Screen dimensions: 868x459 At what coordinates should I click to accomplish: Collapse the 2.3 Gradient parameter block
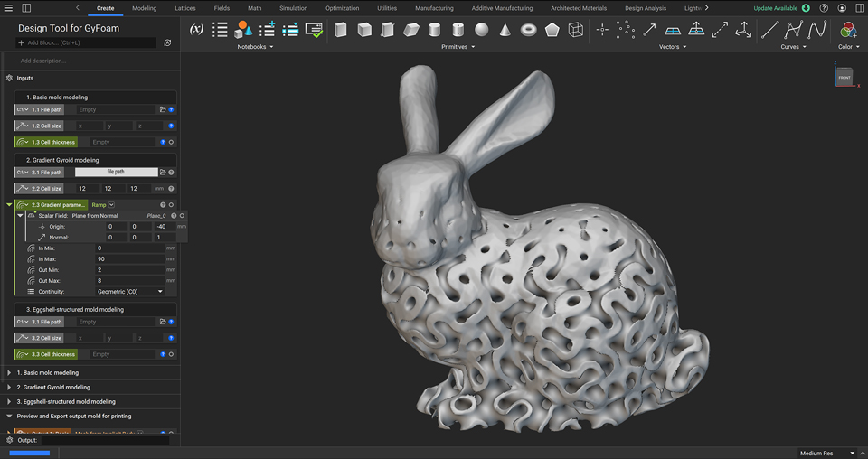pos(9,204)
